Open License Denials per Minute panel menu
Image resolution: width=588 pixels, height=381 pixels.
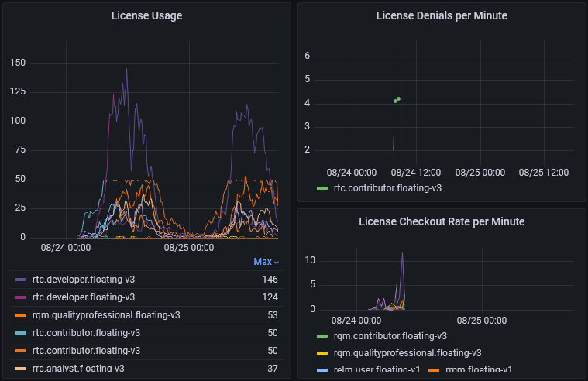pyautogui.click(x=441, y=15)
